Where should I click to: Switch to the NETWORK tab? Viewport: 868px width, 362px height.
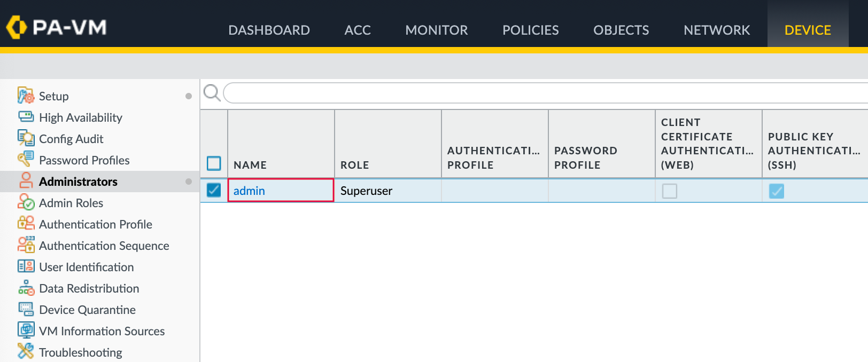point(716,30)
